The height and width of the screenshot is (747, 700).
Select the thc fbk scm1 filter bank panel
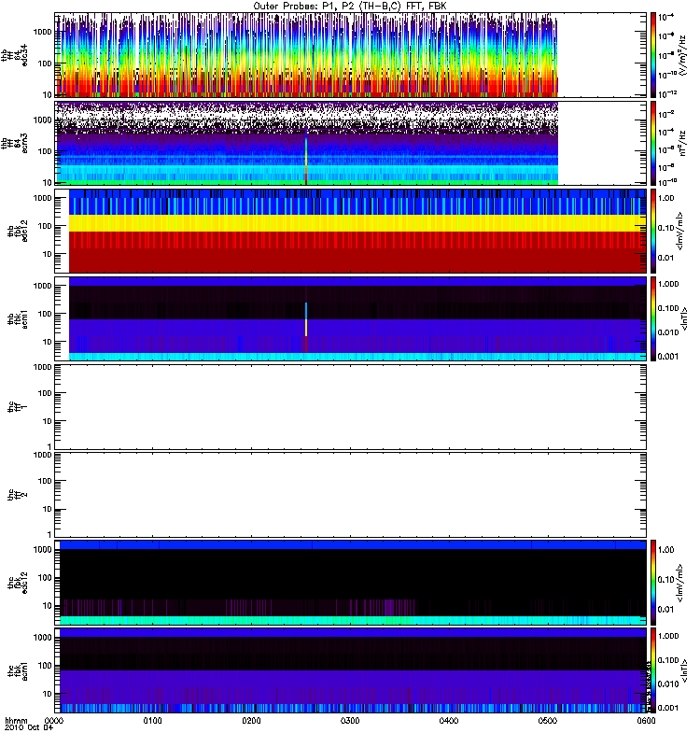(x=351, y=670)
